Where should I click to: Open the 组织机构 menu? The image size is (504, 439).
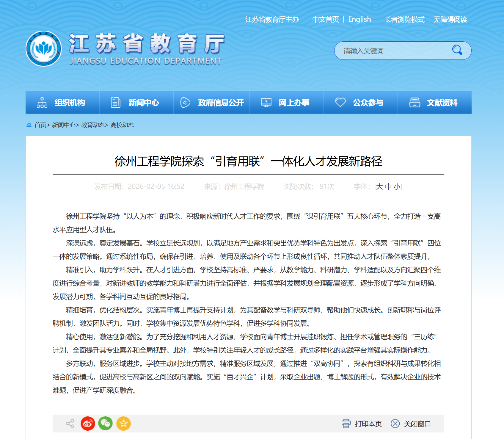click(x=62, y=103)
